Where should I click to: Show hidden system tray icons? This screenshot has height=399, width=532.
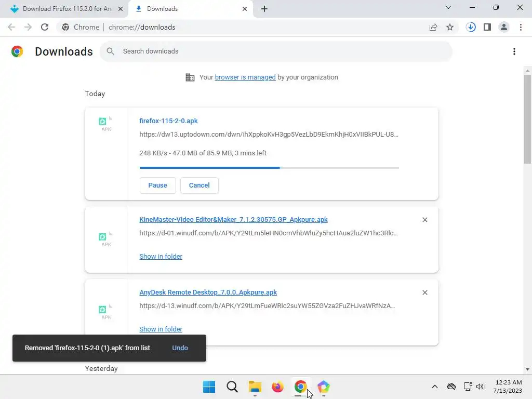[x=435, y=387]
